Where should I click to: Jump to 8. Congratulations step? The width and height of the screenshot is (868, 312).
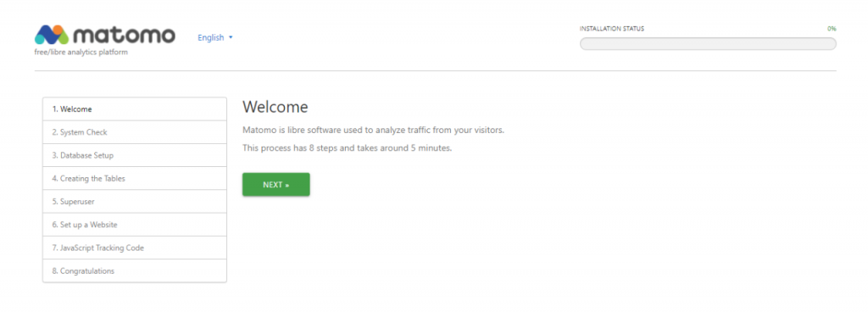click(x=135, y=271)
